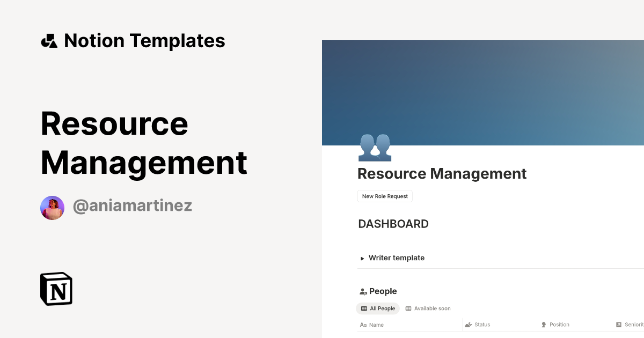Screen dimensions: 644x338
Task: Open the @aniamartinez creator profile link
Action: point(132,206)
